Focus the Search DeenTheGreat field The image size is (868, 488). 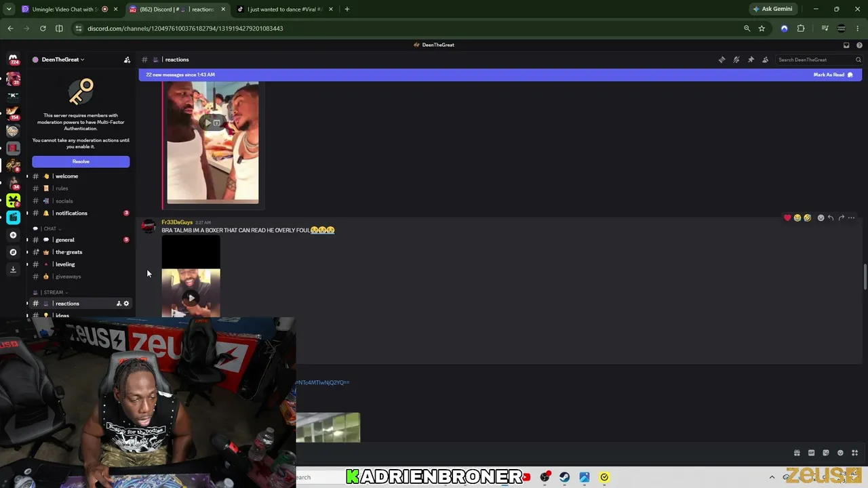pos(819,60)
